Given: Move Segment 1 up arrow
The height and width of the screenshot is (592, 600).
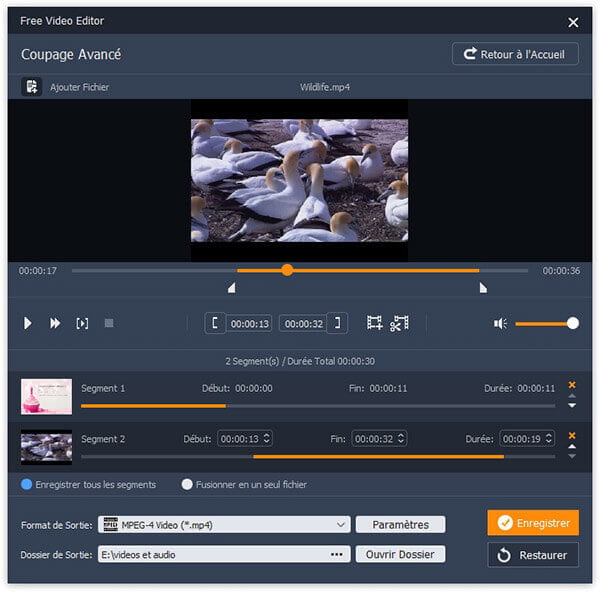Looking at the screenshot, I should tap(572, 396).
